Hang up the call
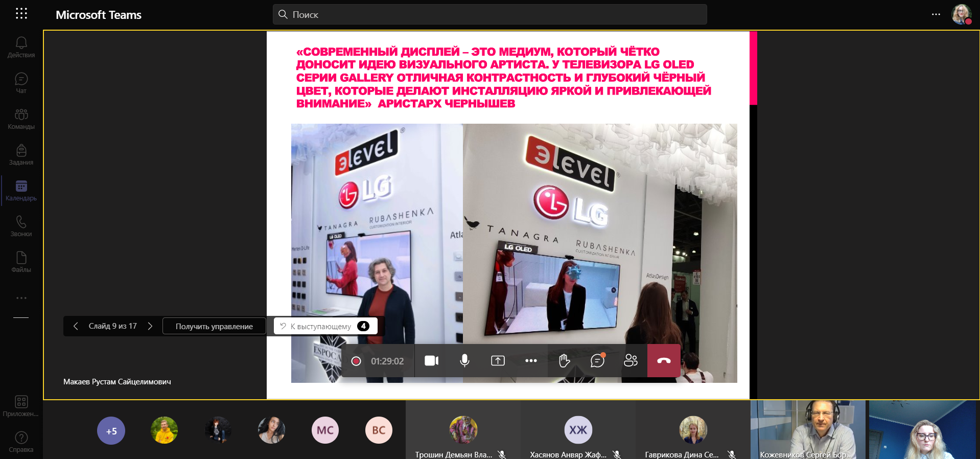This screenshot has width=980, height=459. (x=664, y=361)
